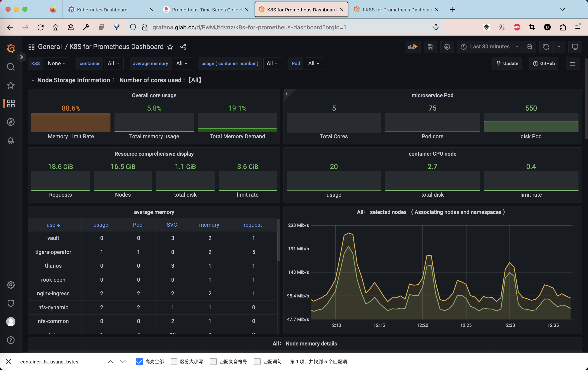Open average memory panel title menu
Screen dimensions: 588x370
pos(154,212)
